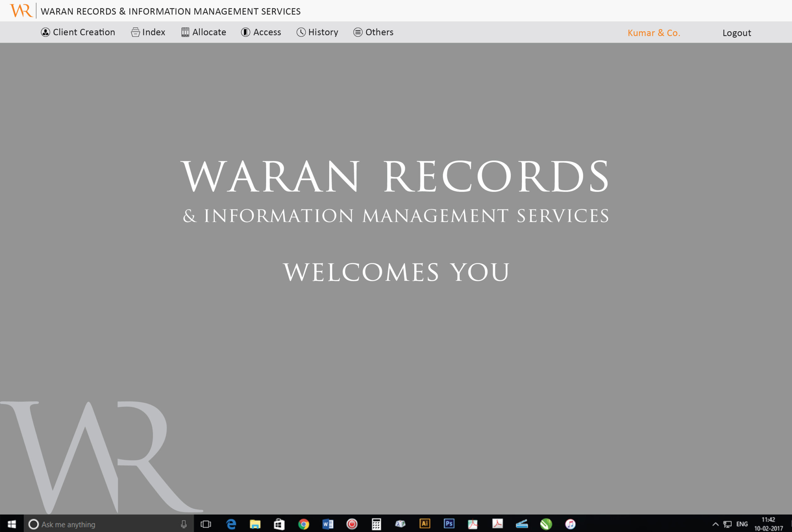This screenshot has width=792, height=532.
Task: Click the Kumar & Co. account name
Action: click(x=654, y=33)
